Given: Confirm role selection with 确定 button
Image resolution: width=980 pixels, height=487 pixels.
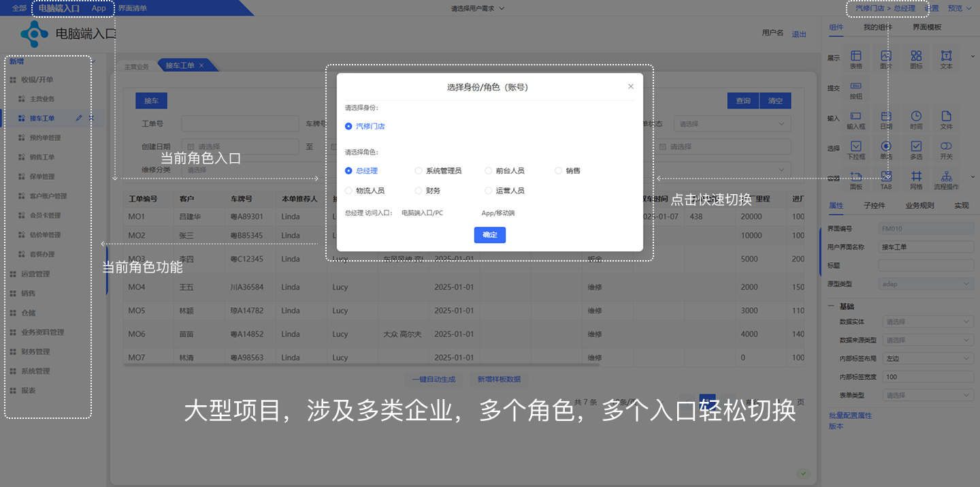Looking at the screenshot, I should (489, 235).
